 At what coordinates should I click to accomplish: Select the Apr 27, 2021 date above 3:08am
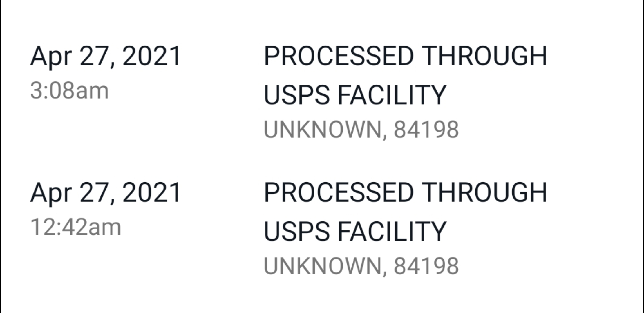(x=106, y=57)
